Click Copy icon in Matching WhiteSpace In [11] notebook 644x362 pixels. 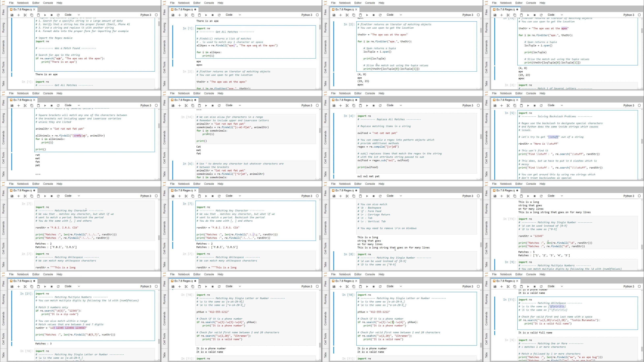click(515, 287)
